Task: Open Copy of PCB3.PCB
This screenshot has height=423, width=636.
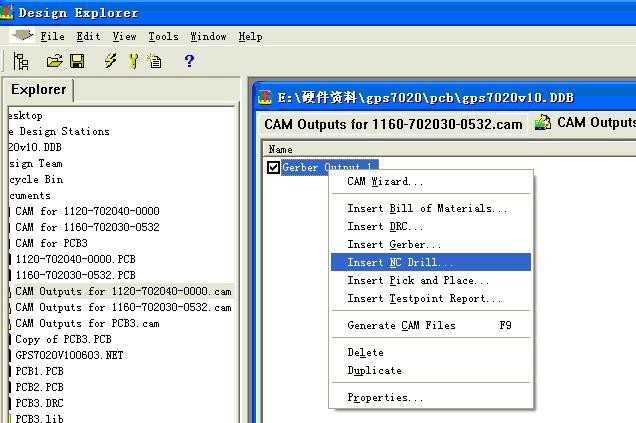Action: [63, 339]
